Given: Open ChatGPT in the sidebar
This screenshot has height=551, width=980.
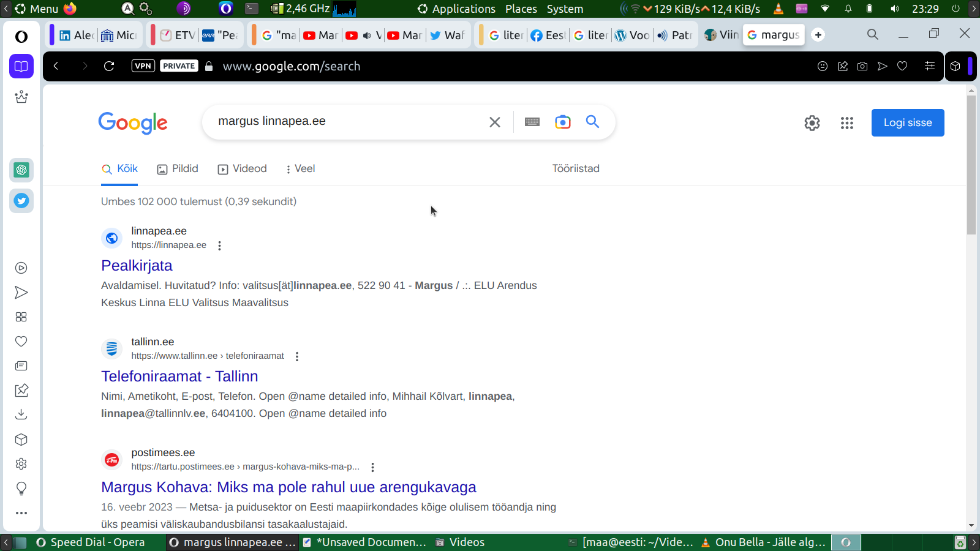Looking at the screenshot, I should click(21, 170).
